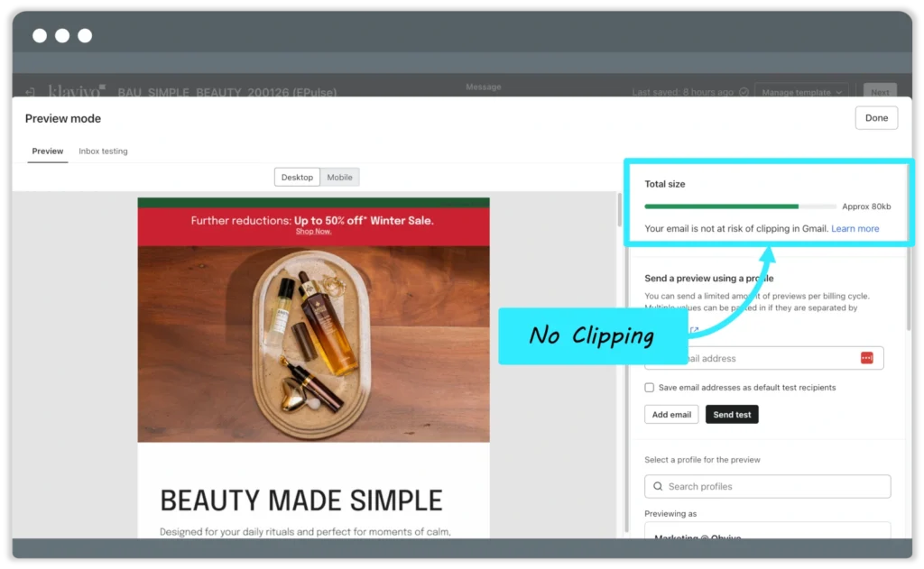Select the Message tab in the top bar

[x=484, y=87]
